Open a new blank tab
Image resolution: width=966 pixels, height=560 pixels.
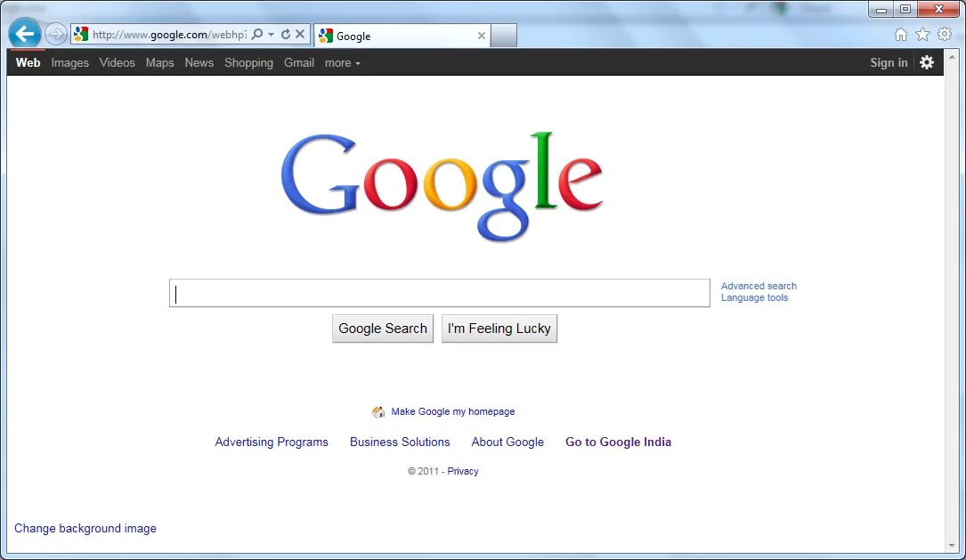503,36
